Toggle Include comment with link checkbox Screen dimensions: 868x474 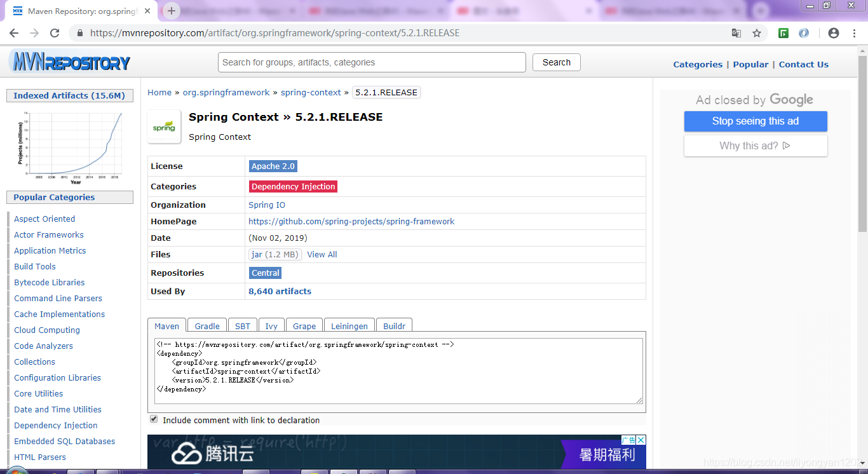154,419
